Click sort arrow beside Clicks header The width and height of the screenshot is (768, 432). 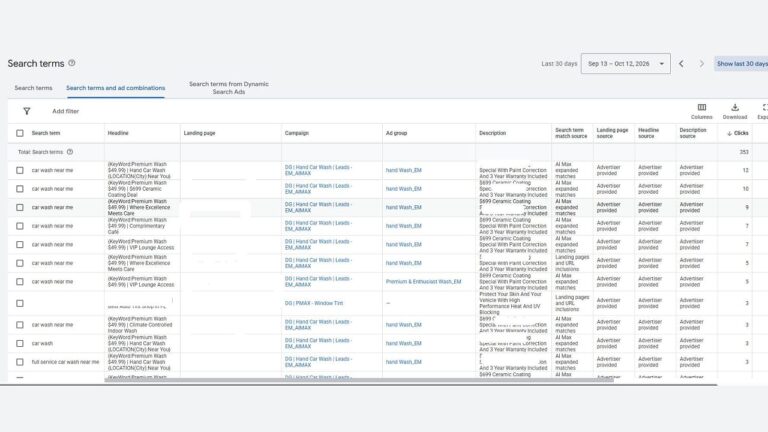coord(729,133)
